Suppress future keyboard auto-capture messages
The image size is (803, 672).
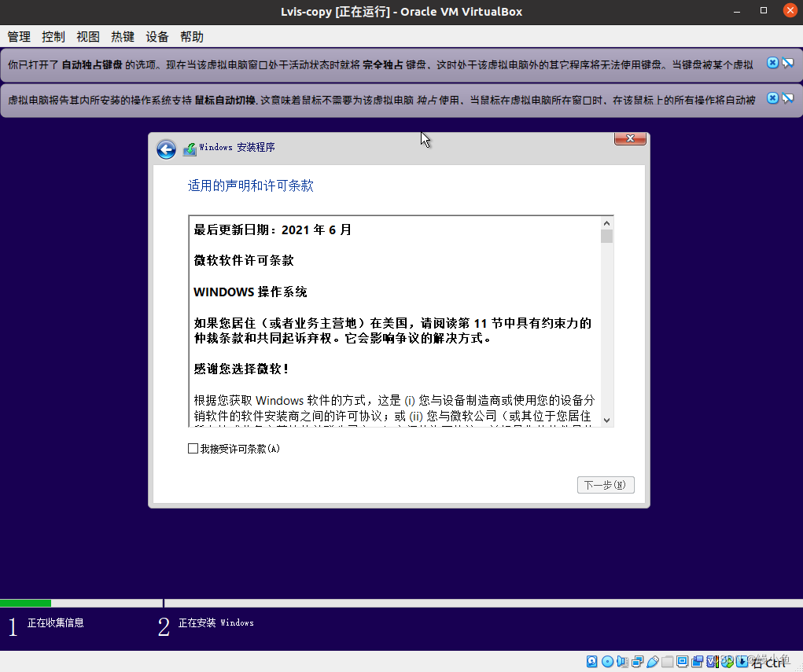[x=787, y=63]
